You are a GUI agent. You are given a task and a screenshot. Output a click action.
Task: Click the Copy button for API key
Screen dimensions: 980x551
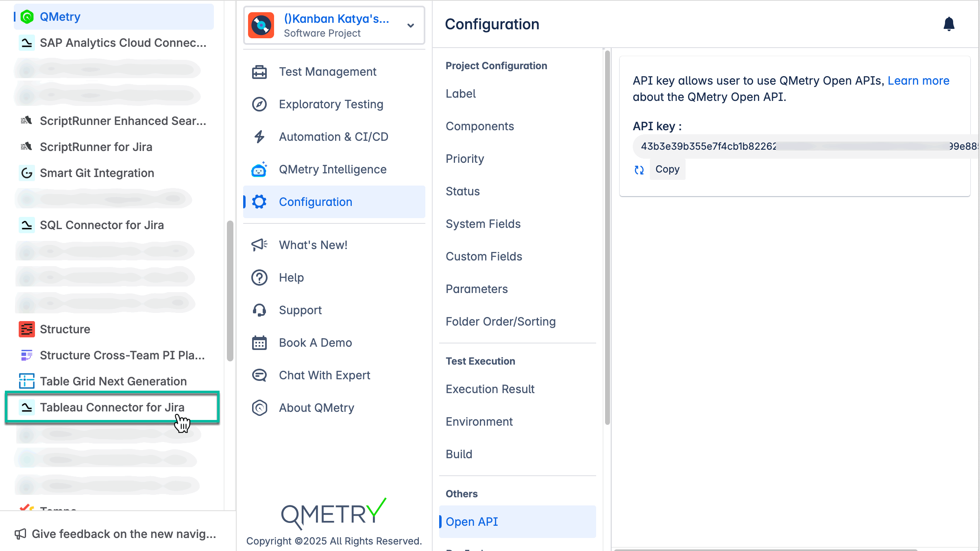point(667,169)
